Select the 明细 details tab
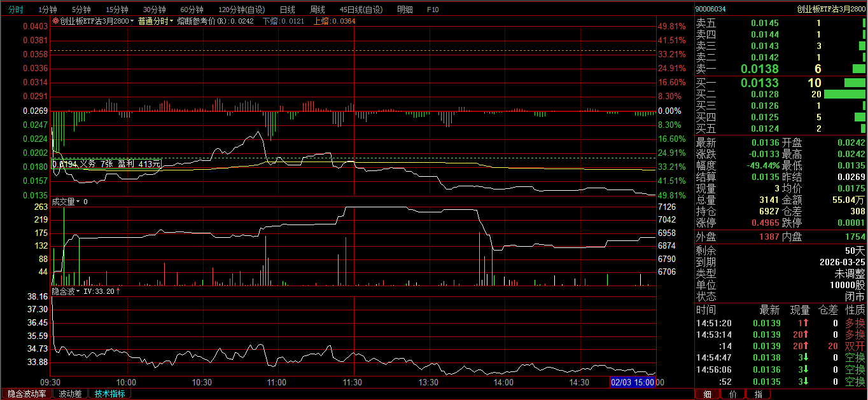Screen dimensions: 868x400 (404, 10)
